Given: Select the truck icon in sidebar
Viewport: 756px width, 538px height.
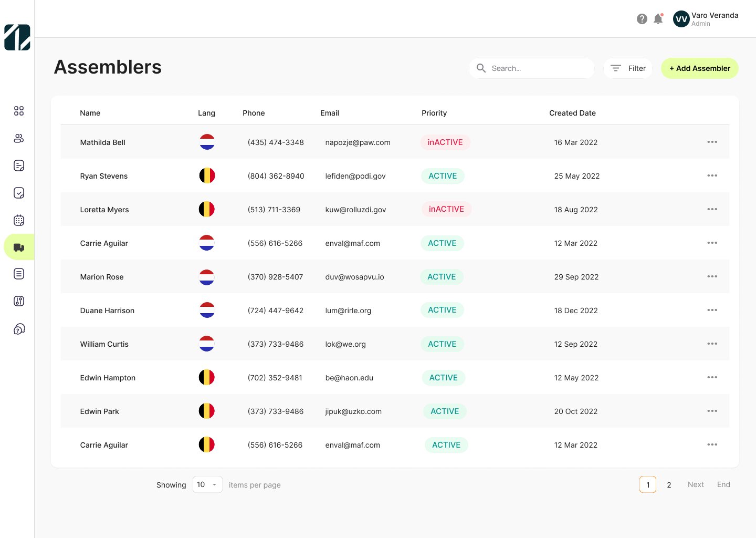Looking at the screenshot, I should (19, 247).
